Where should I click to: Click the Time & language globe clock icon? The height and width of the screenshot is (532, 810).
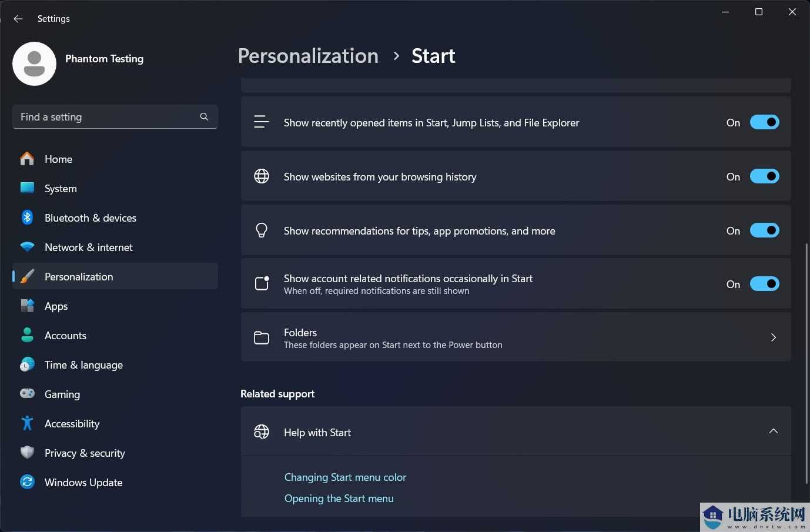tap(27, 364)
